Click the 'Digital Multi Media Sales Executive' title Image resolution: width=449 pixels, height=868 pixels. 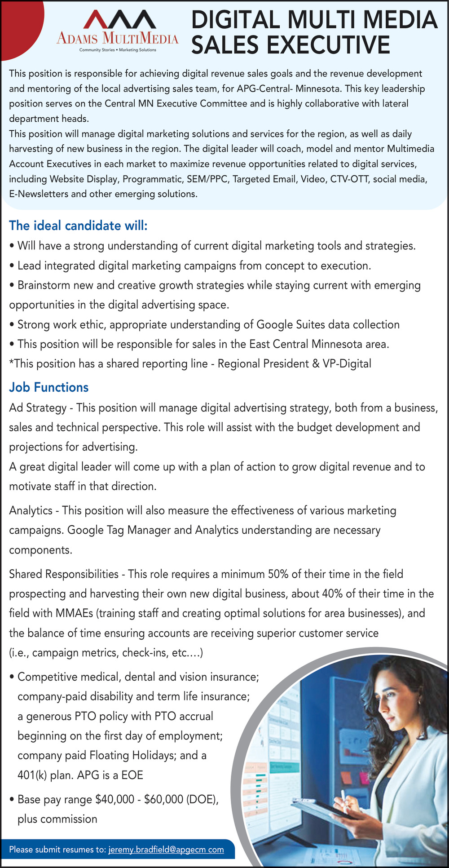click(x=313, y=32)
